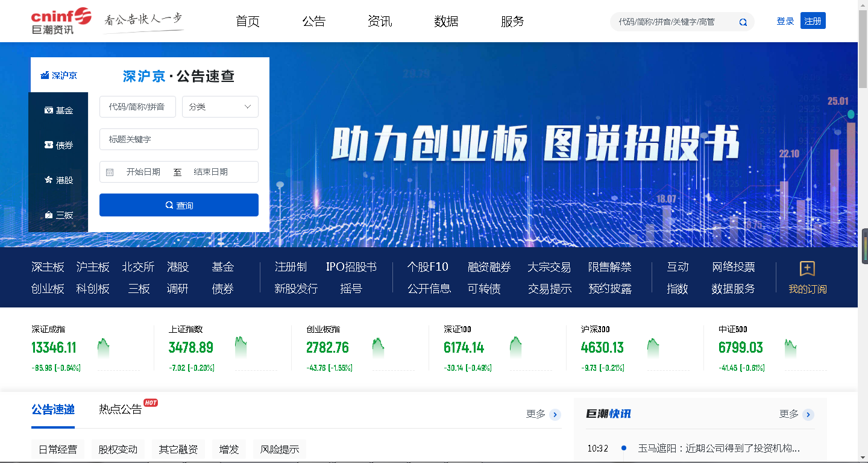The width and height of the screenshot is (868, 463).
Task: Switch to 热点公告 tab
Action: (121, 410)
